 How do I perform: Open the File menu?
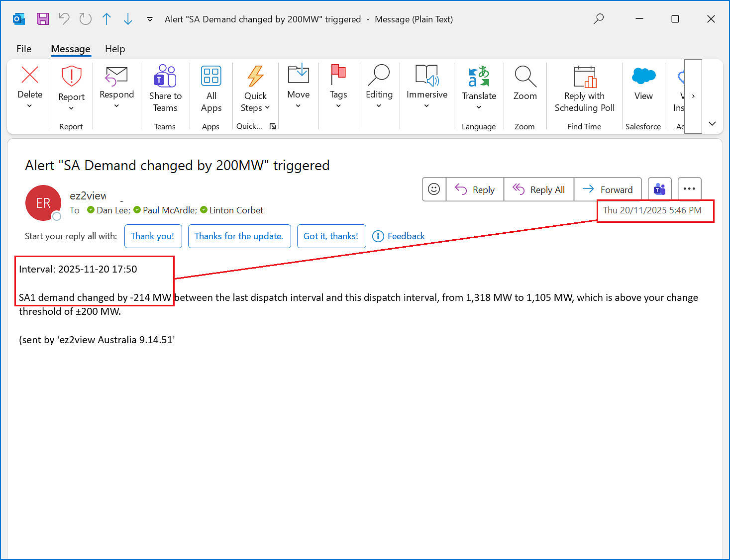(x=24, y=49)
